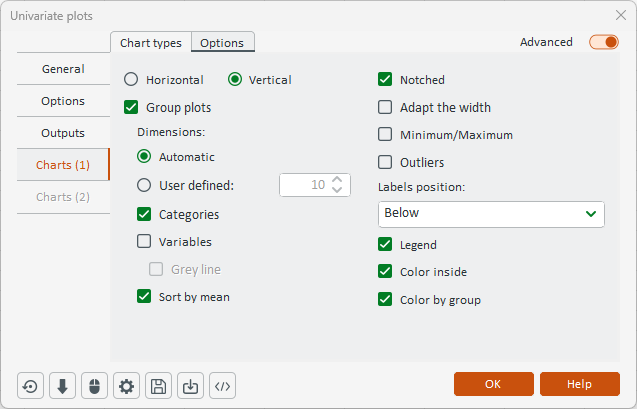Screen dimensions: 637x409
Task: Uncheck the Sort by mean checkbox
Action: click(144, 297)
